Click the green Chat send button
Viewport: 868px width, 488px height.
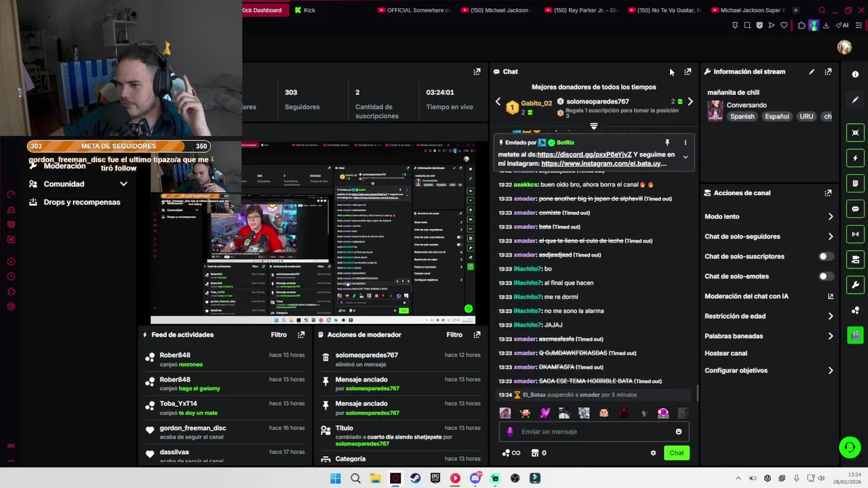[x=677, y=453]
